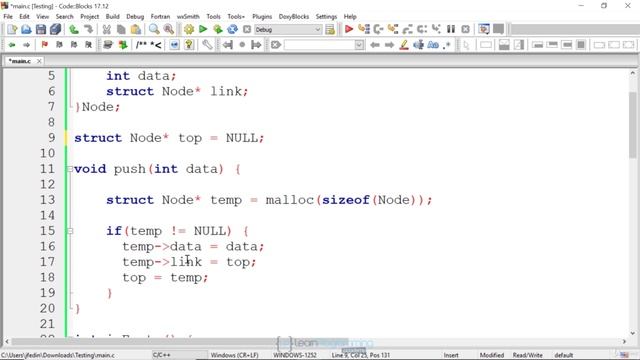Select the *main.c editor tab
Viewport: 640px width, 360px height.
point(20,61)
